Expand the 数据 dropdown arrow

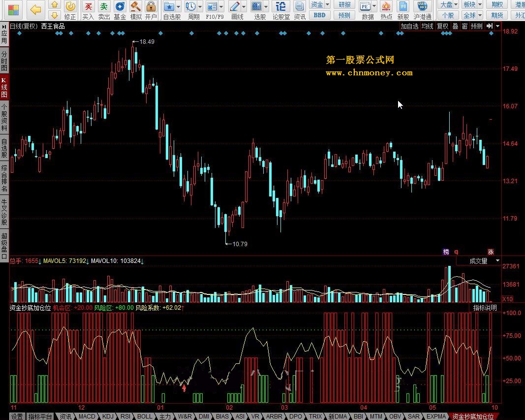coord(374,6)
